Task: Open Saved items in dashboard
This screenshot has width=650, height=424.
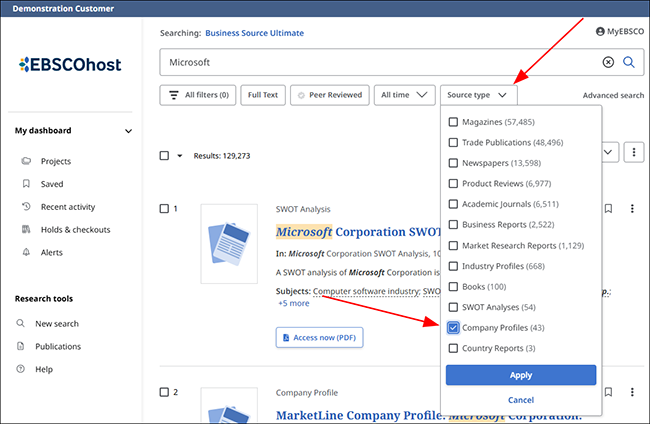Action: (x=52, y=184)
